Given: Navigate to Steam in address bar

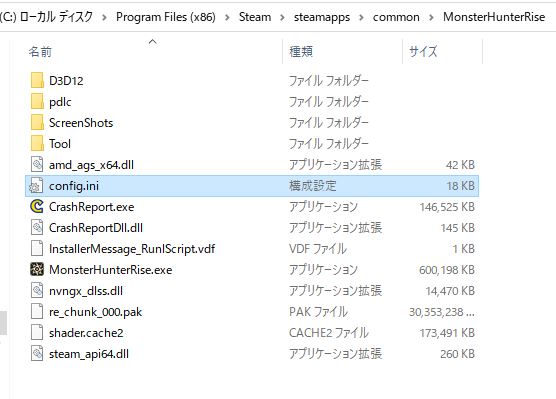Looking at the screenshot, I should (255, 17).
